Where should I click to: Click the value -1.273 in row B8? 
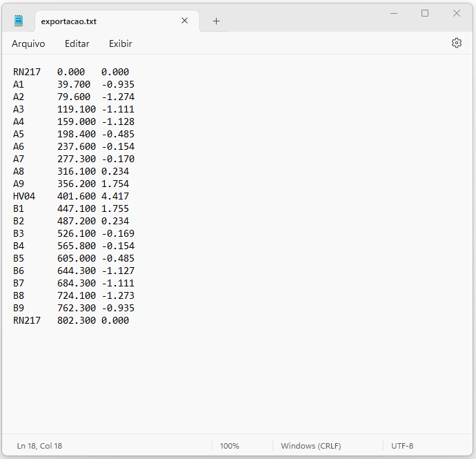(x=118, y=296)
